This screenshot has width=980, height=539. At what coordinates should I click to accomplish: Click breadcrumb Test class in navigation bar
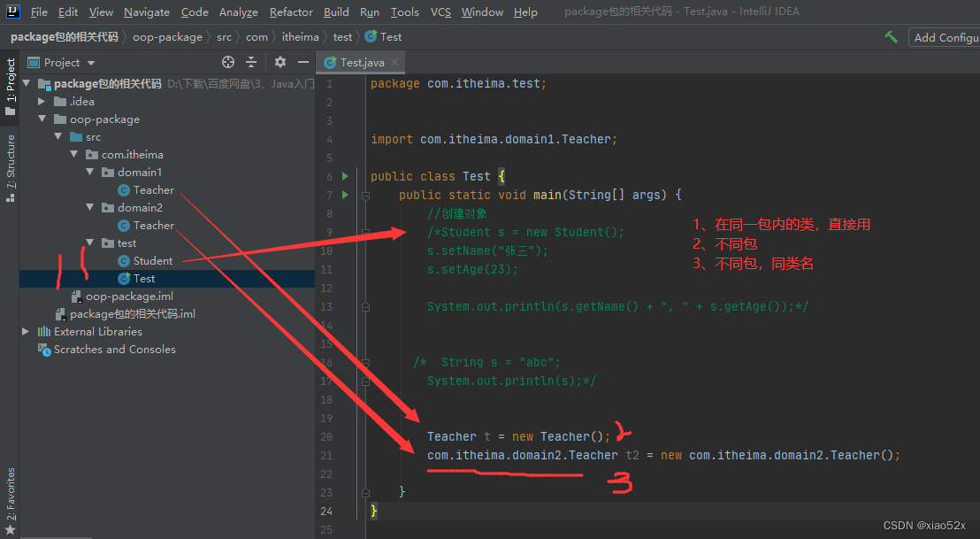click(x=384, y=37)
